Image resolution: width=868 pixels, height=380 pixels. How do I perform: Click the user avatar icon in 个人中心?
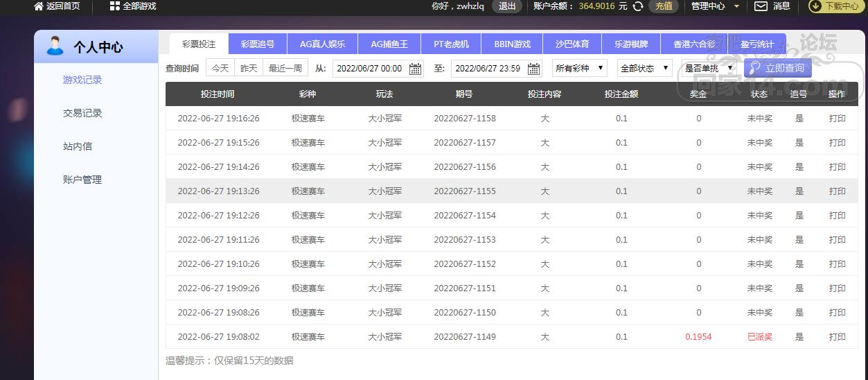[x=54, y=46]
